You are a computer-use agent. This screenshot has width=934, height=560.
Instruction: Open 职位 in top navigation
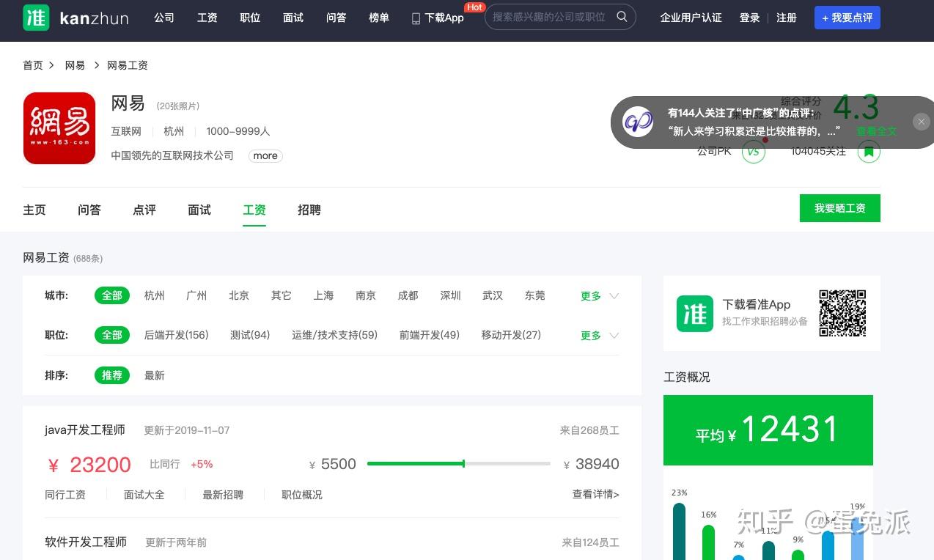click(x=250, y=18)
